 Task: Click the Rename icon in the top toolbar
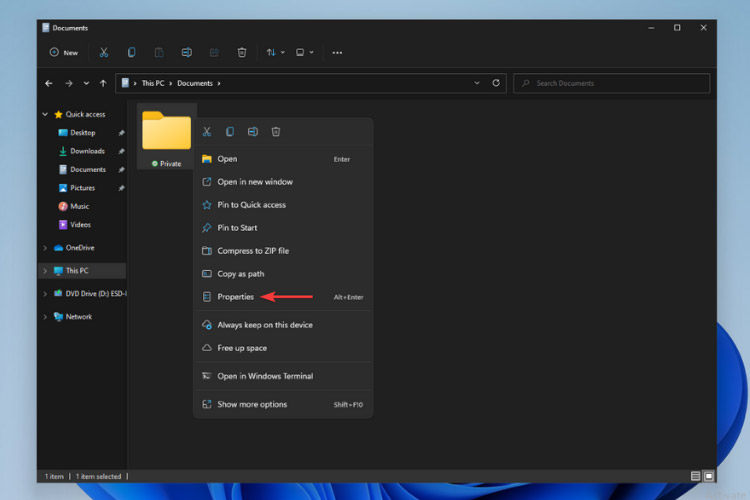187,52
